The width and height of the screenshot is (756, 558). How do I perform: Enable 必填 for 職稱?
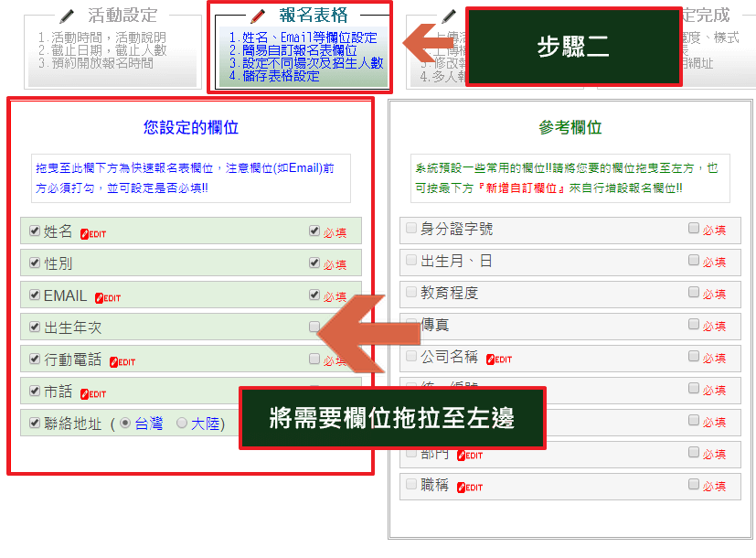tap(693, 484)
